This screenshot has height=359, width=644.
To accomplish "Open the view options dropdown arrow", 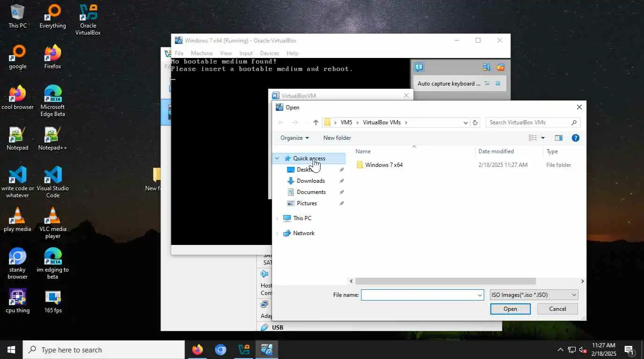I will [x=543, y=138].
